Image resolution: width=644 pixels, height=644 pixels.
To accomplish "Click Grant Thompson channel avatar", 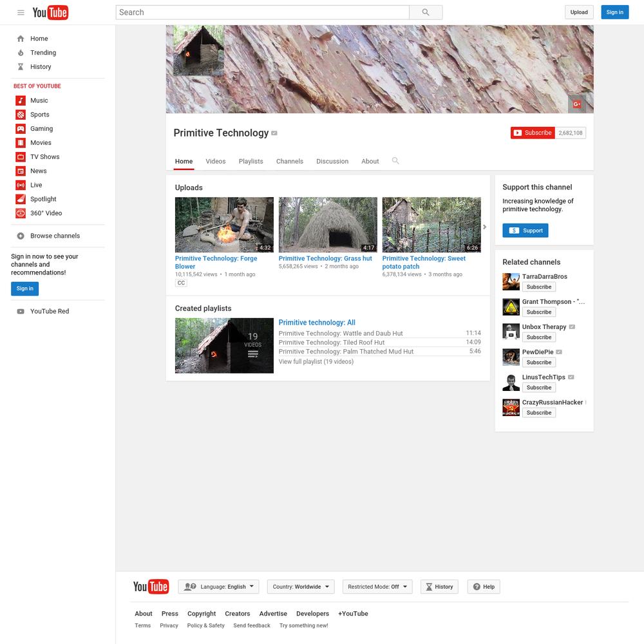I will coord(511,307).
